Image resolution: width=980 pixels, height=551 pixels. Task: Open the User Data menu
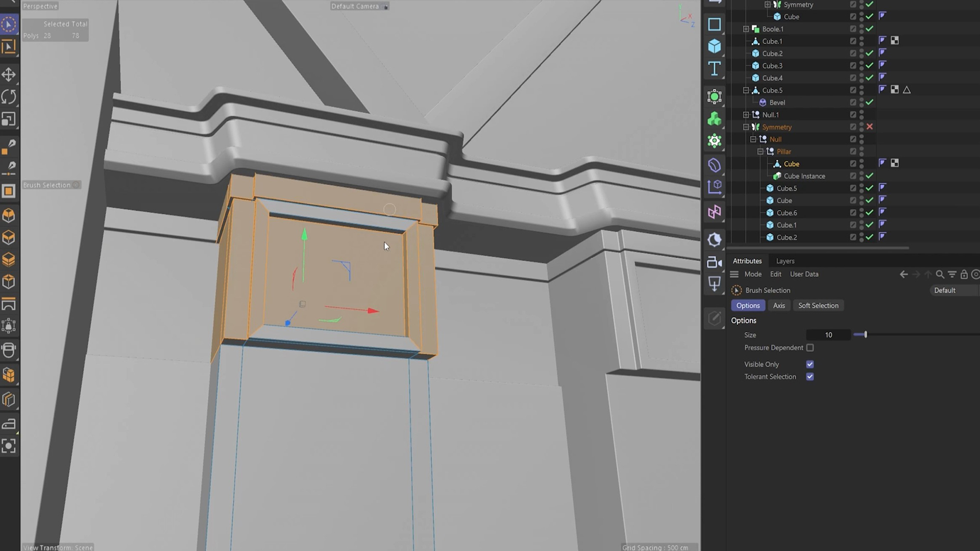(804, 274)
